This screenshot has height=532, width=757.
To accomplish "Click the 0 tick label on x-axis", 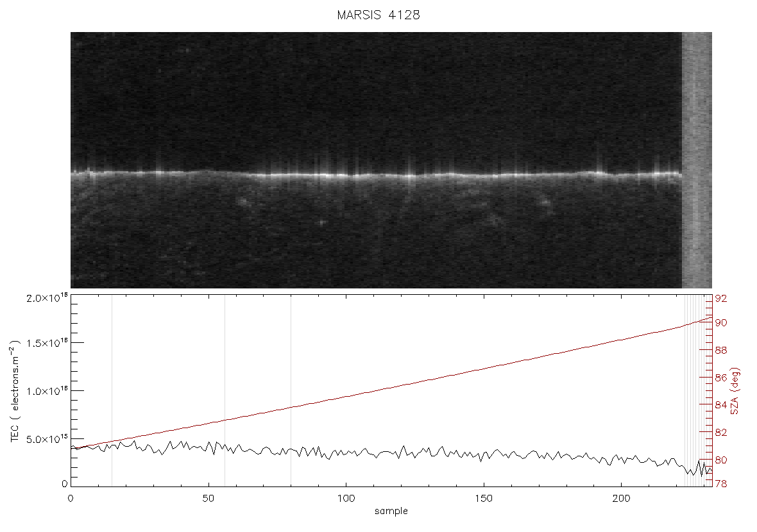I will pyautogui.click(x=71, y=498).
